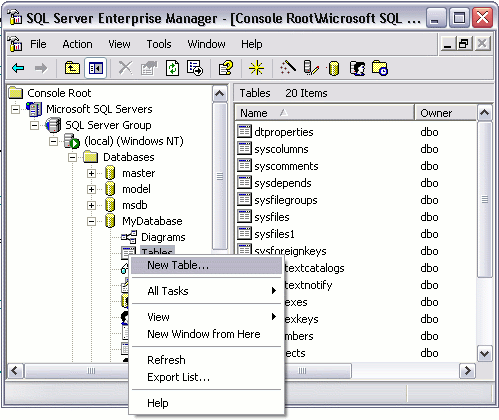Open the Window menu
The image size is (499, 420).
coord(206,44)
